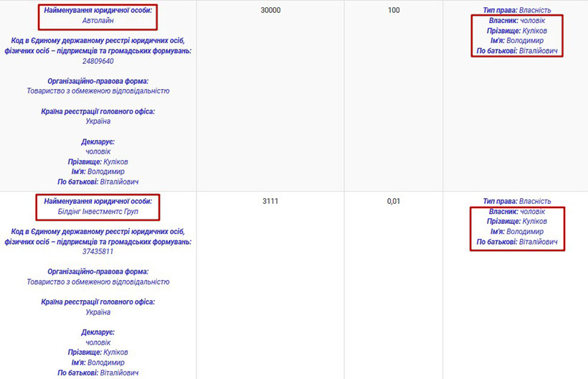Click 'Найменування юридичної особи' label above Автолайн
The image size is (588, 379).
tap(98, 11)
